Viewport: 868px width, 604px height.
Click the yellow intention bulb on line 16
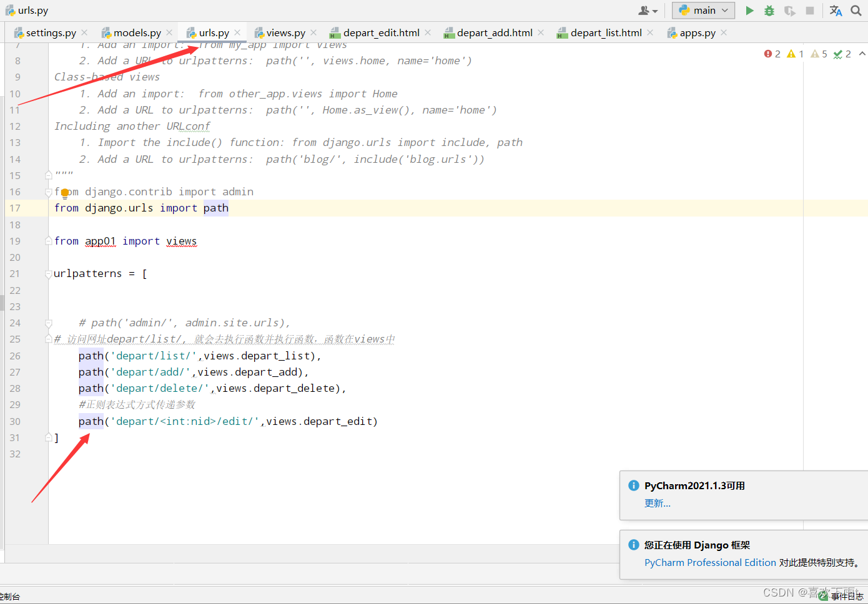pyautogui.click(x=64, y=193)
